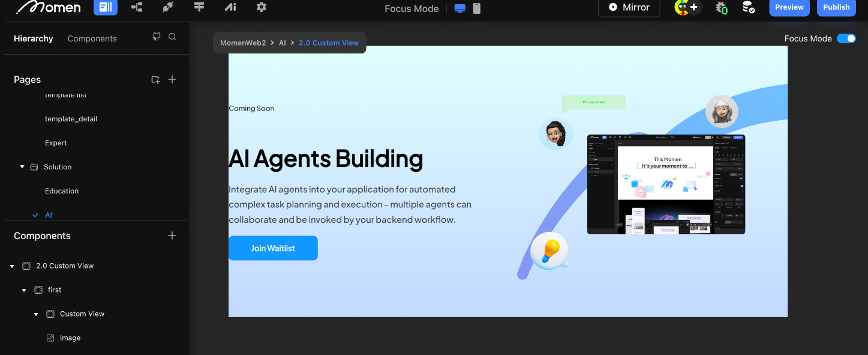The image size is (868, 355).
Task: Open the Ai tools icon in top bar
Action: coord(230,7)
